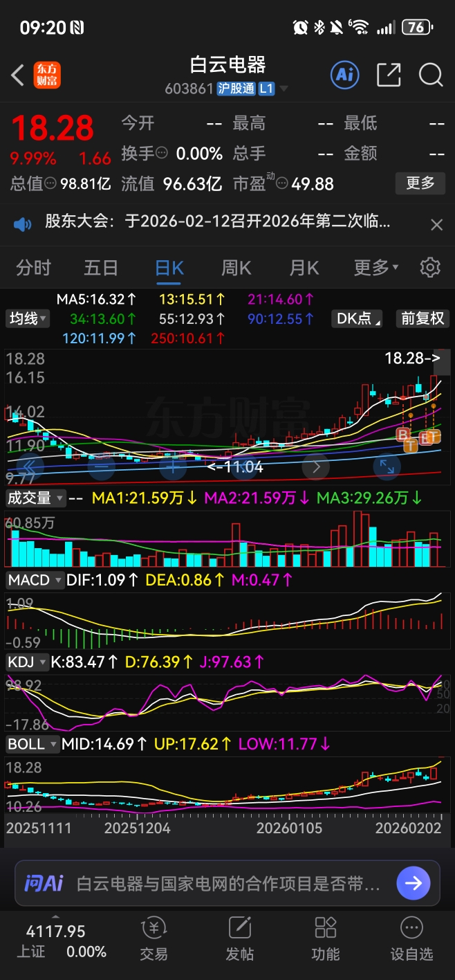Select the 日K tab
455x980 pixels.
click(x=169, y=267)
